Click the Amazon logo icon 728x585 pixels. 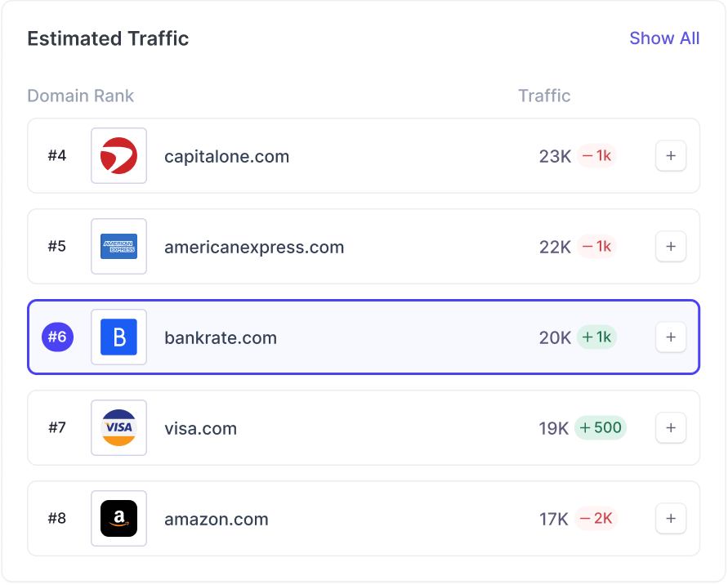(118, 519)
